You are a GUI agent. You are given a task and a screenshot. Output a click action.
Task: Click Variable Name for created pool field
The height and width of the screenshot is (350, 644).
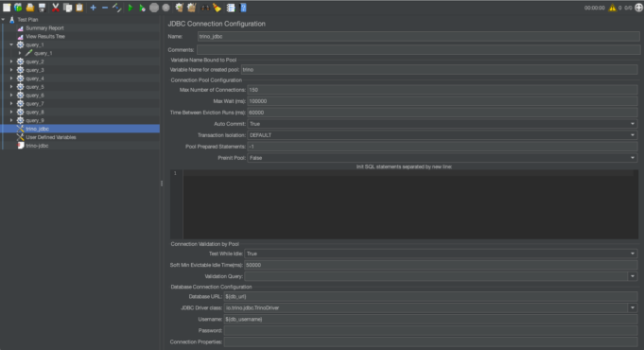[x=440, y=70]
